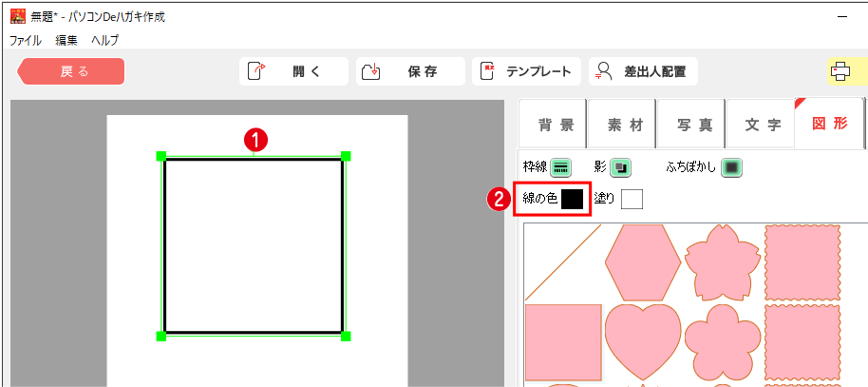Click the top-left green resize handle
Image resolution: width=868 pixels, height=387 pixels.
pyautogui.click(x=161, y=156)
